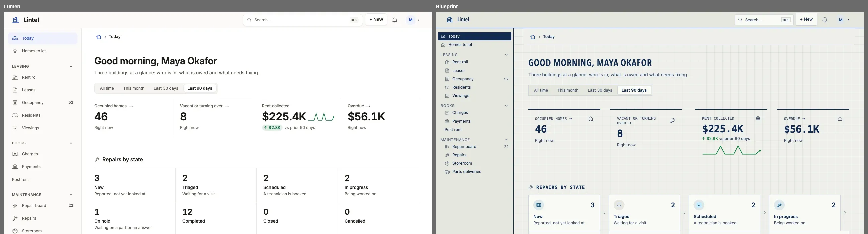Collapse Leasing section in Lumen sidebar
This screenshot has width=868, height=234.
pos(71,66)
